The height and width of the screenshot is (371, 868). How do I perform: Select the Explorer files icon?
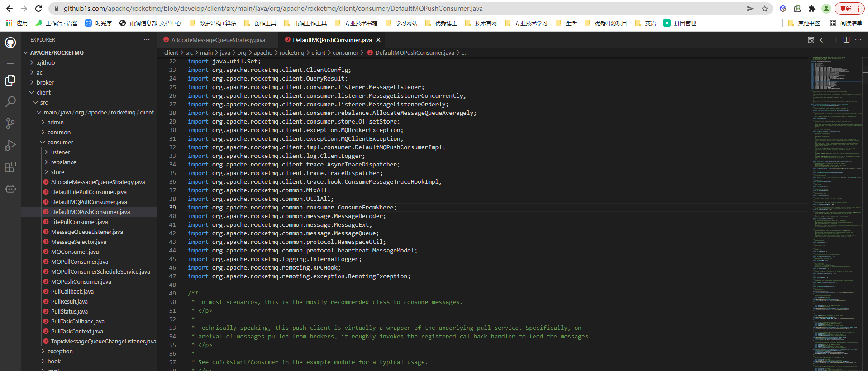point(10,80)
